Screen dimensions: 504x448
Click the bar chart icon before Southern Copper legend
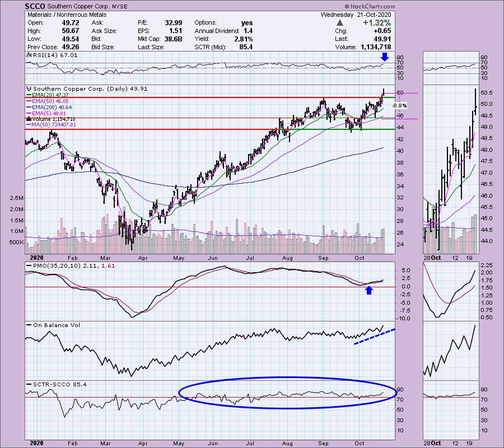[29, 88]
